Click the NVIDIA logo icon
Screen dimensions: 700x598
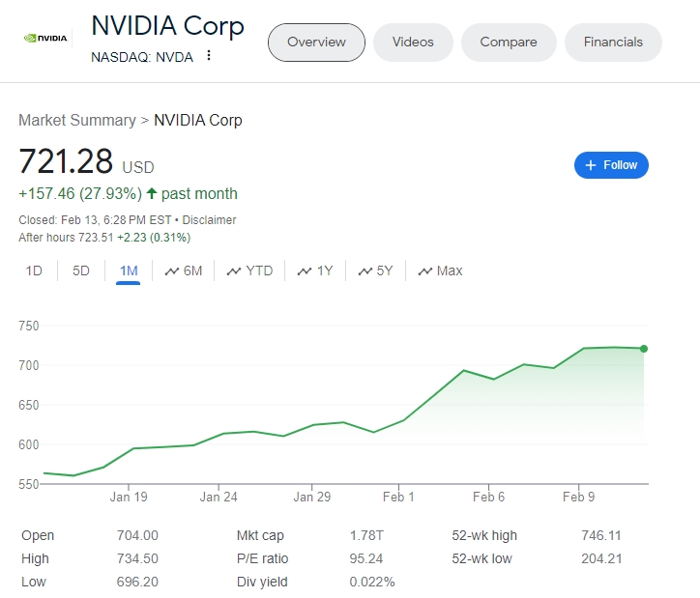45,39
